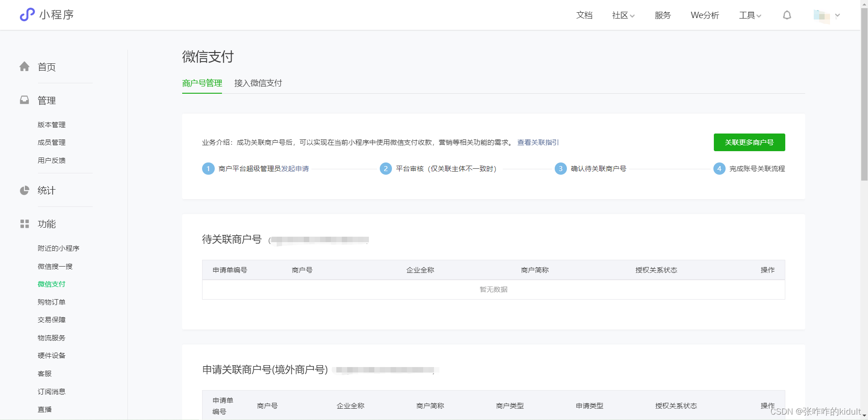Click the account avatar image
The height and width of the screenshot is (420, 868).
[x=821, y=15]
